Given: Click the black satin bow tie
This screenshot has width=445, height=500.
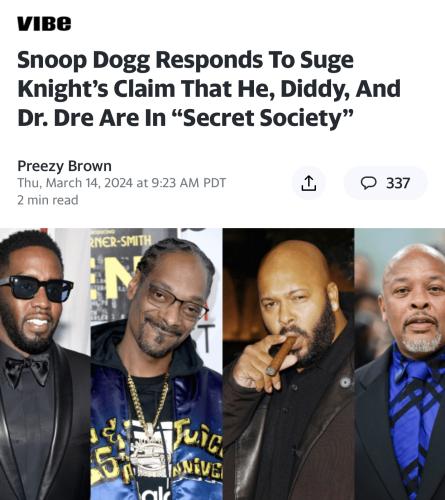Looking at the screenshot, I should 27,370.
